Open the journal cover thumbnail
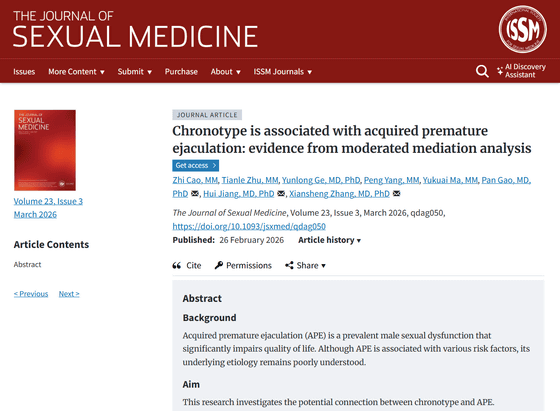This screenshot has width=560, height=411. pyautogui.click(x=45, y=150)
